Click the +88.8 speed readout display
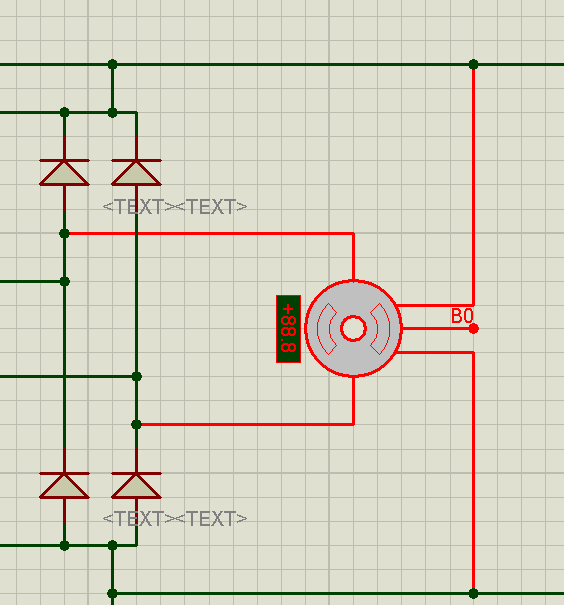 (288, 329)
